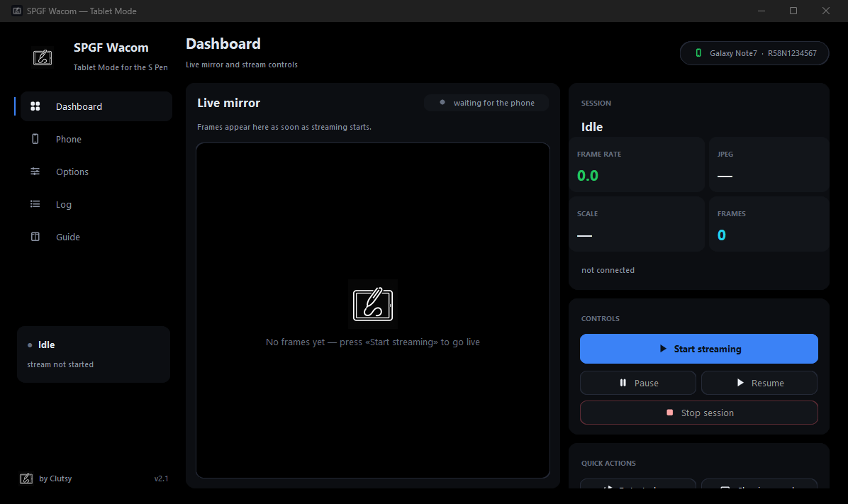Click the Dashboard page title
848x504 pixels.
(223, 44)
